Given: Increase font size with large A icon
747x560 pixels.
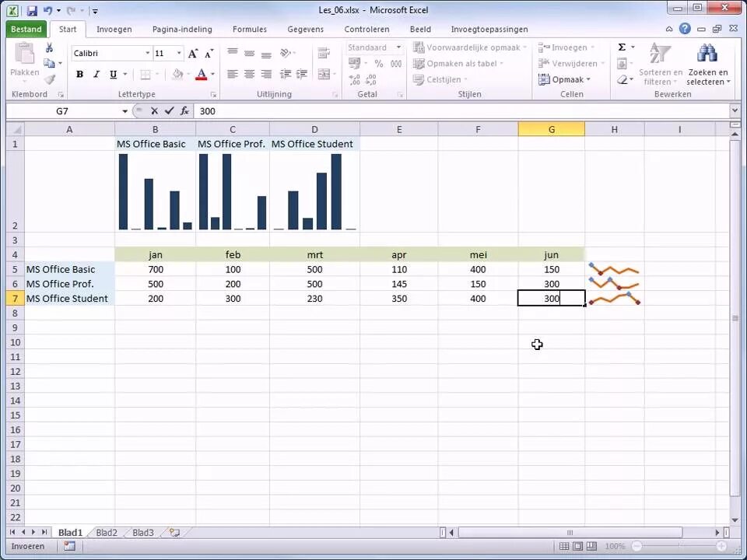Looking at the screenshot, I should coord(192,54).
